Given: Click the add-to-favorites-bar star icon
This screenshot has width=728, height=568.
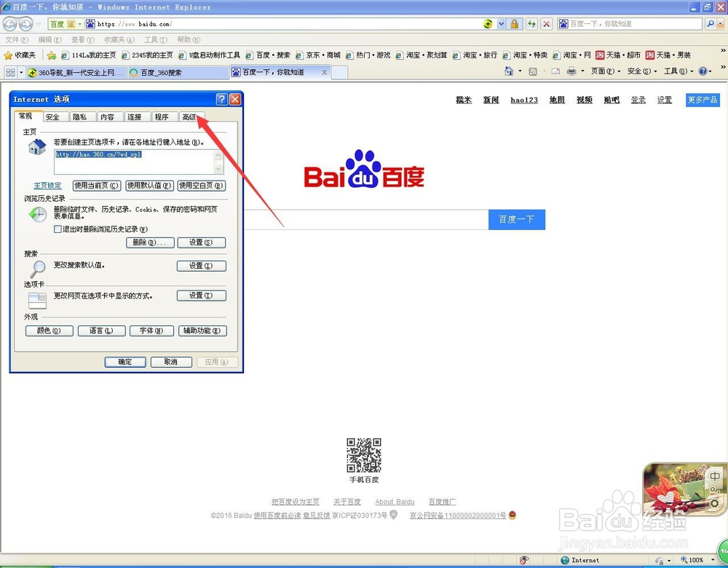Looking at the screenshot, I should tap(52, 55).
